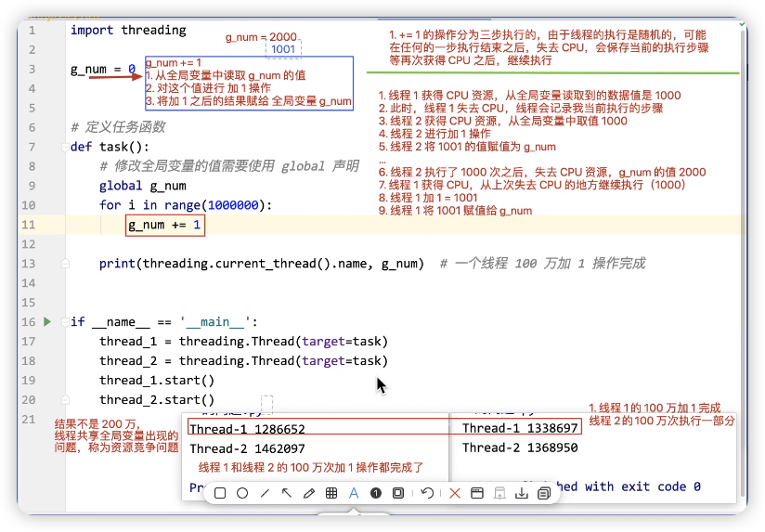Collapse the if __name__ main block

pyautogui.click(x=64, y=322)
